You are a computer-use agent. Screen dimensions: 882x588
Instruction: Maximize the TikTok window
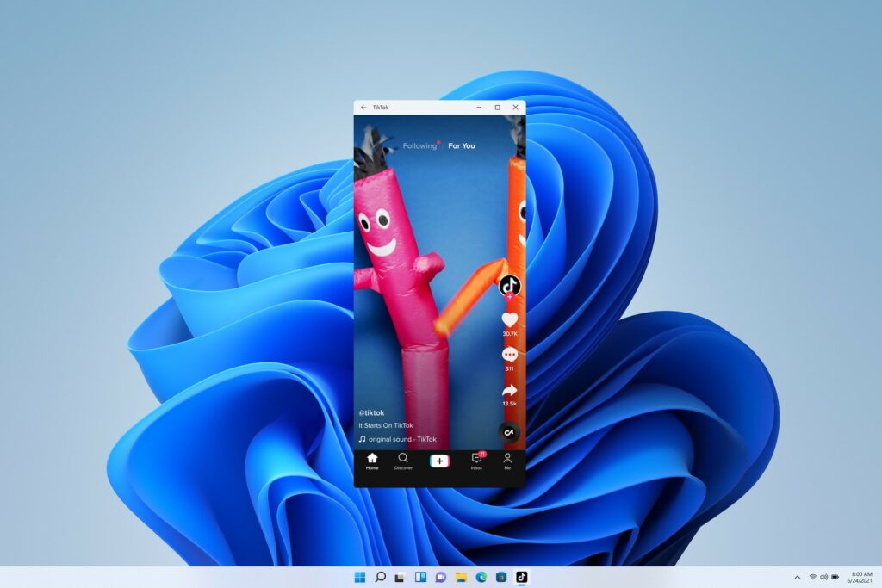point(497,108)
